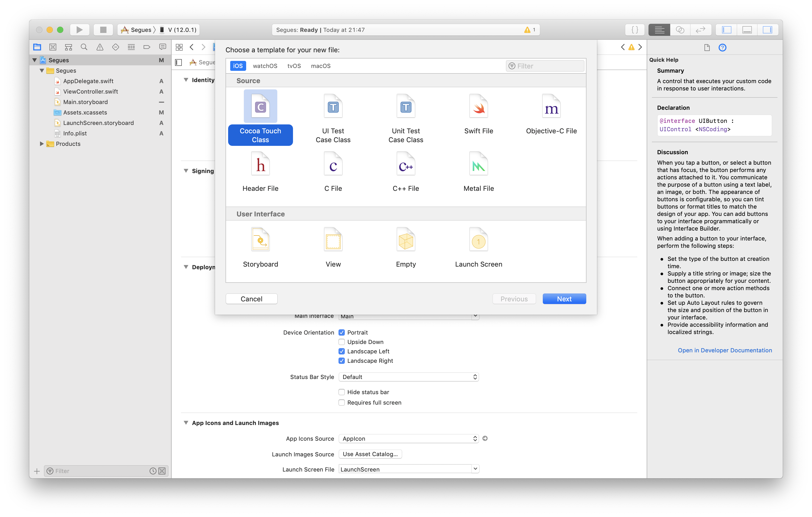Uncheck the Landscape Left orientation
The width and height of the screenshot is (812, 517).
pyautogui.click(x=341, y=351)
